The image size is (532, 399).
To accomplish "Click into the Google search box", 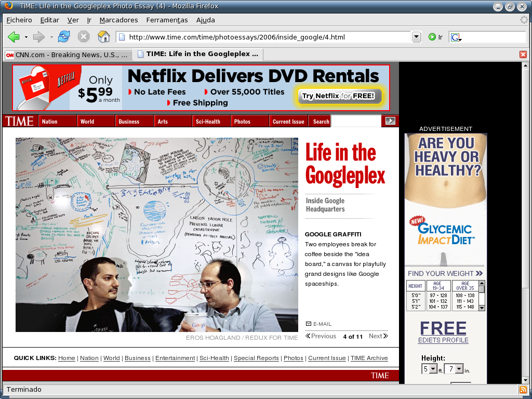I will click(x=494, y=37).
